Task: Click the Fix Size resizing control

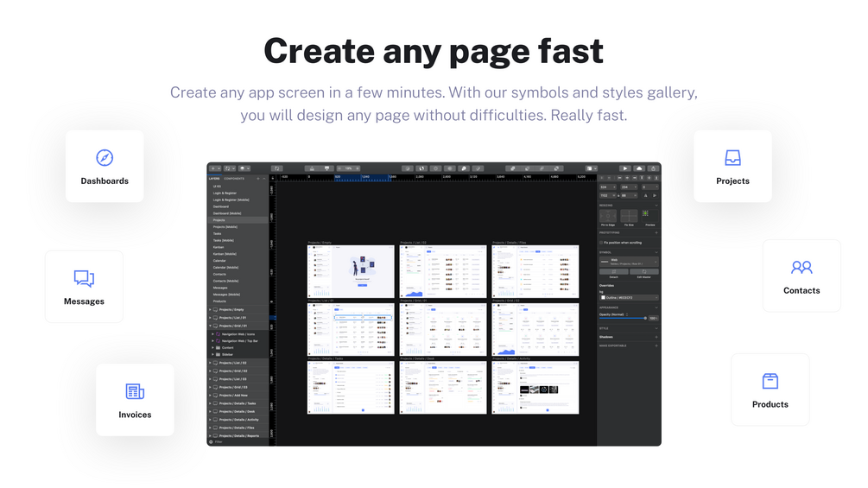Action: 629,216
